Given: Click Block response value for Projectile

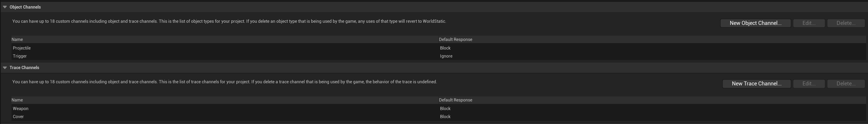Looking at the screenshot, I should coord(445,48).
